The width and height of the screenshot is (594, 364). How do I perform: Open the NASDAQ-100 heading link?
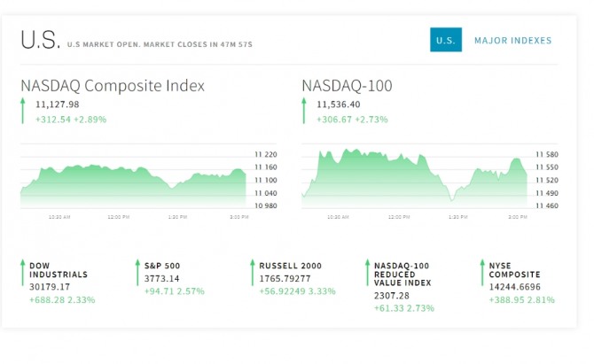click(x=347, y=86)
